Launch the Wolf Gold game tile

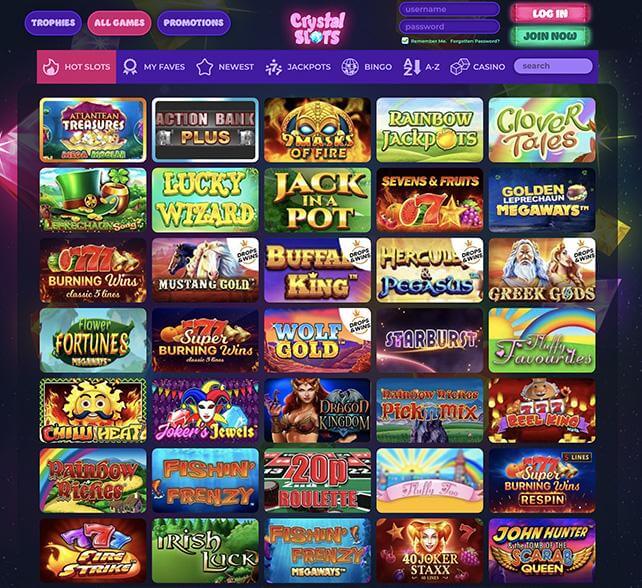(317, 340)
